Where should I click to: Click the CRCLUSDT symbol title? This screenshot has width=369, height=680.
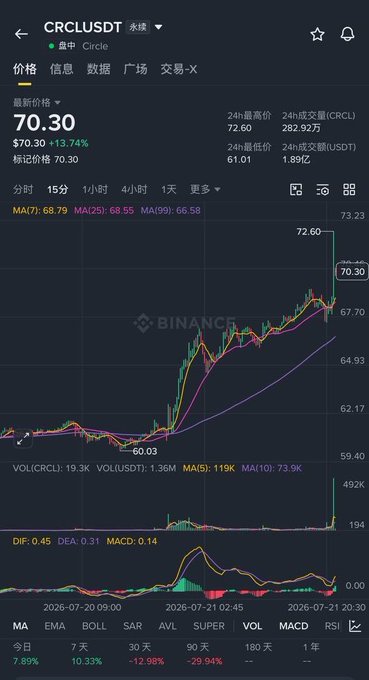click(x=82, y=27)
